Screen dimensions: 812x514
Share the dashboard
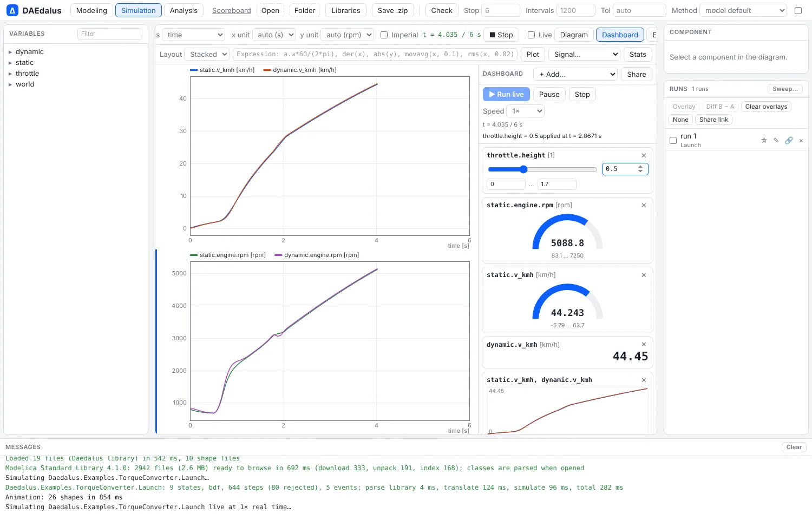pos(637,74)
